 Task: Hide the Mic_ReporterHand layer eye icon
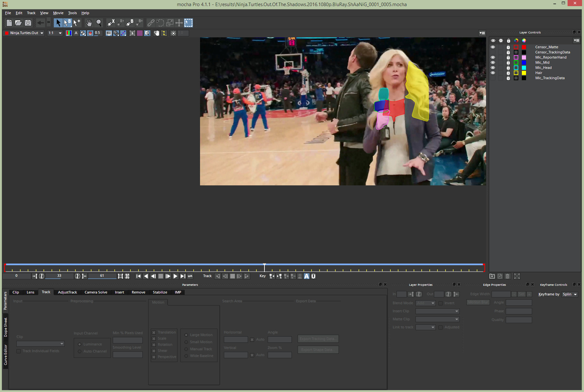pos(493,57)
